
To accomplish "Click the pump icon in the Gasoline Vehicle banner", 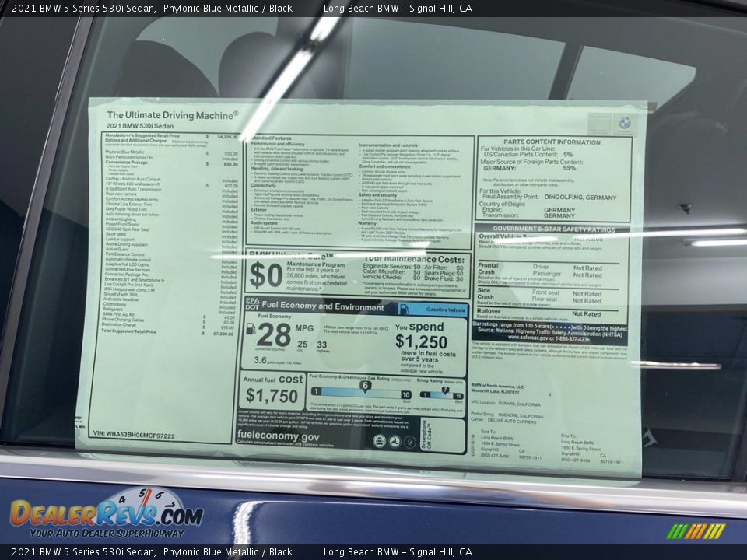I will click(x=404, y=309).
